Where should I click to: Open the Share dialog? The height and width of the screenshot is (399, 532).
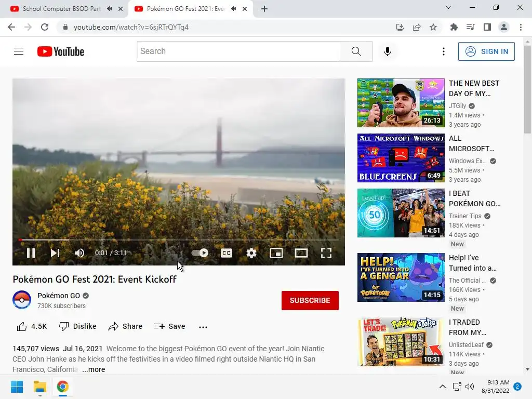[x=125, y=326]
